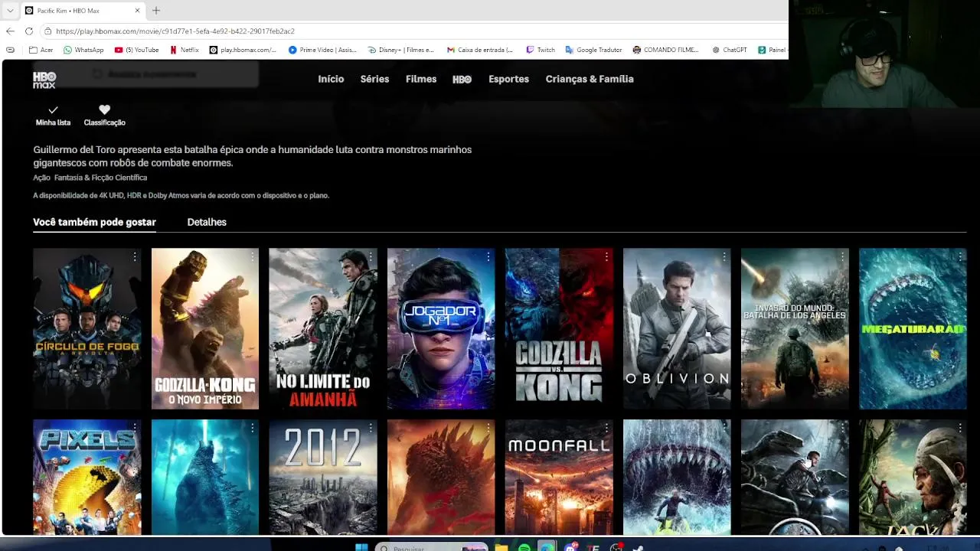Screen dimensions: 980x551
Task: Open the Google Tradutor bookmark
Action: pyautogui.click(x=593, y=50)
